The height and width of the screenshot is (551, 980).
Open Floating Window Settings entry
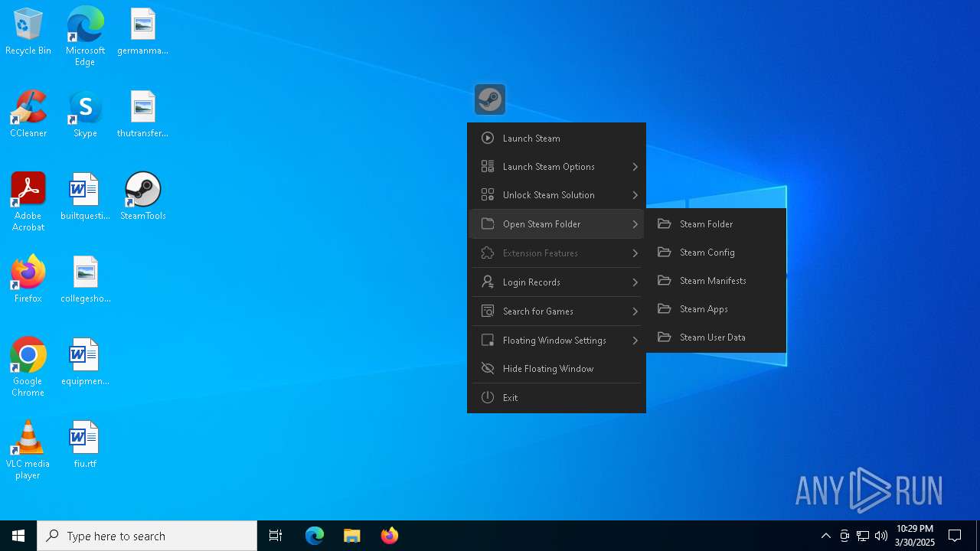557,341
